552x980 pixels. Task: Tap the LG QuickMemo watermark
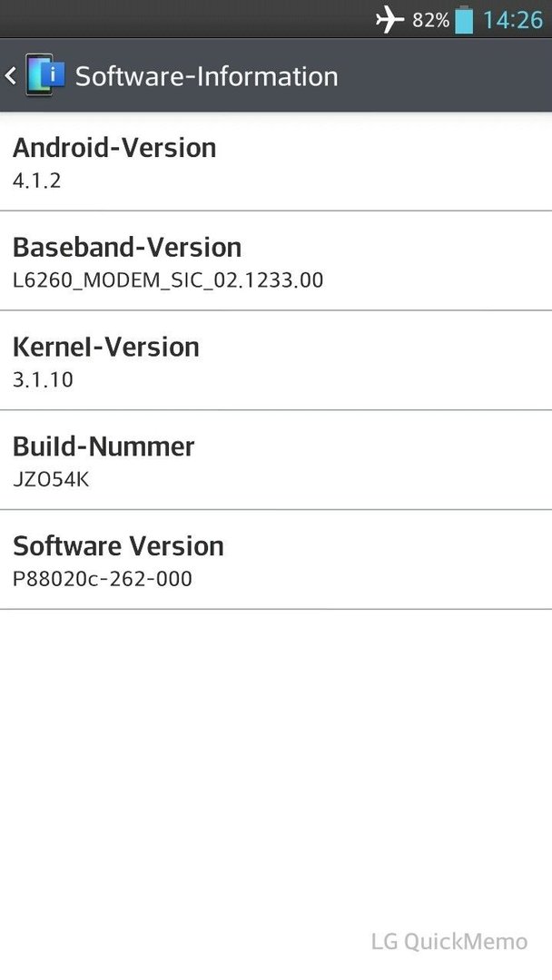[449, 941]
